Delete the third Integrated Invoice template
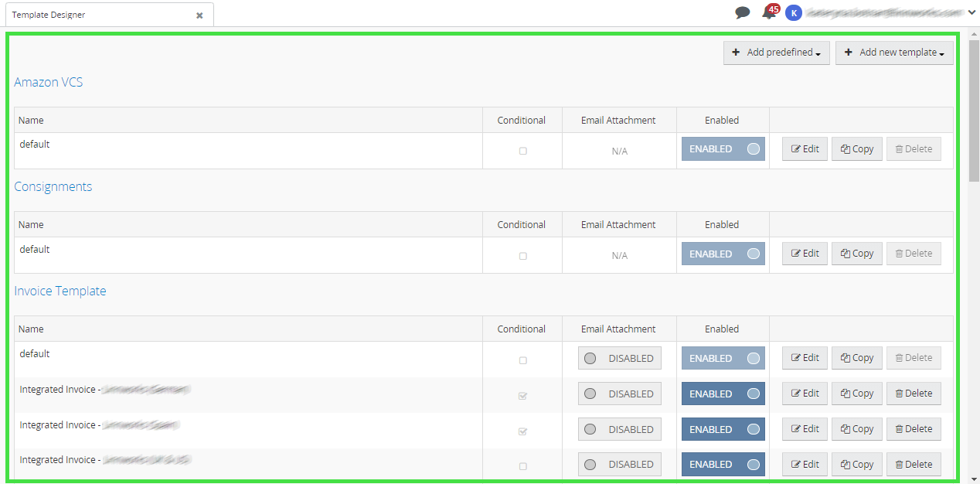Image resolution: width=980 pixels, height=484 pixels. point(914,464)
